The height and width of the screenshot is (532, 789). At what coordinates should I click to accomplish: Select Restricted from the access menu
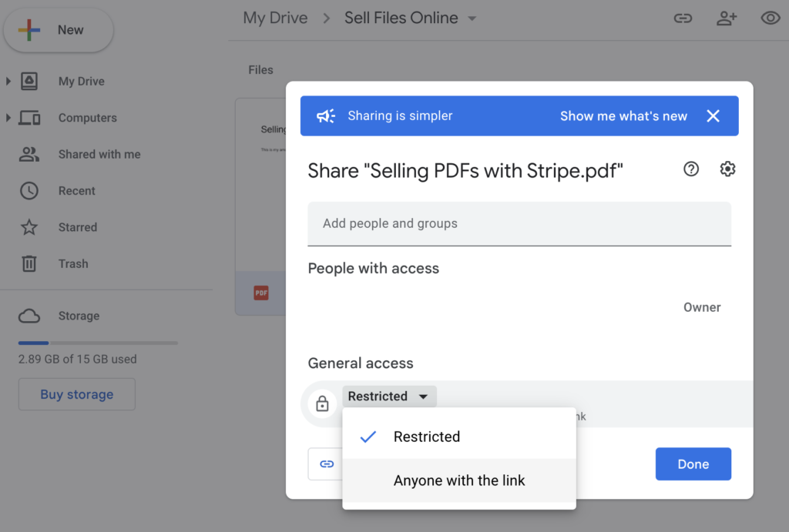(x=459, y=437)
